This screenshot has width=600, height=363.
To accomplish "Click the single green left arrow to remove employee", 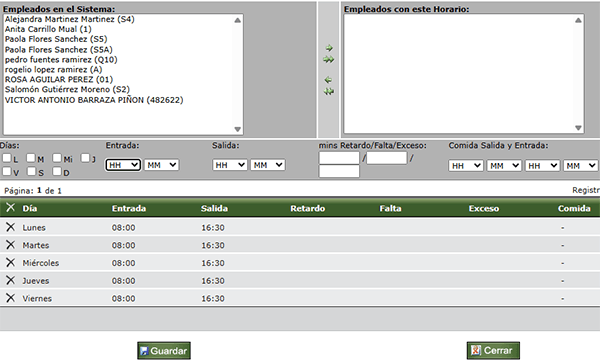I will tap(328, 80).
